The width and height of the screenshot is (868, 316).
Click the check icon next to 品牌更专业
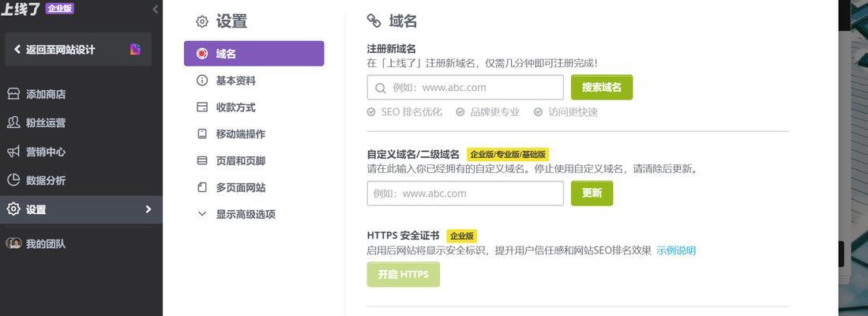point(460,112)
